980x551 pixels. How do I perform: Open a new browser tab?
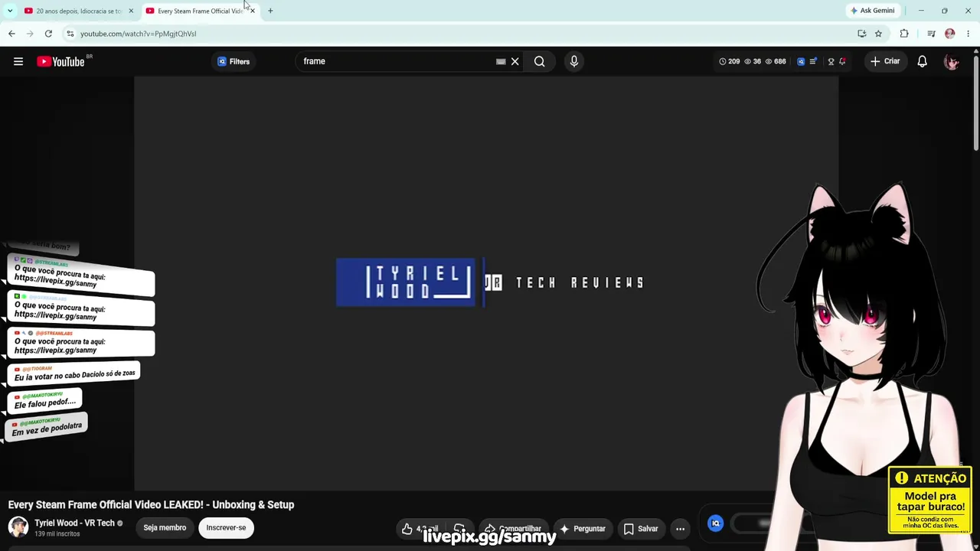[270, 11]
